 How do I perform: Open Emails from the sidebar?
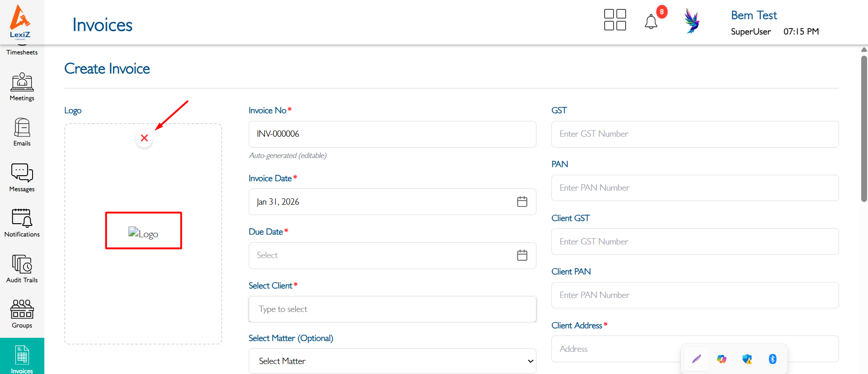click(22, 132)
